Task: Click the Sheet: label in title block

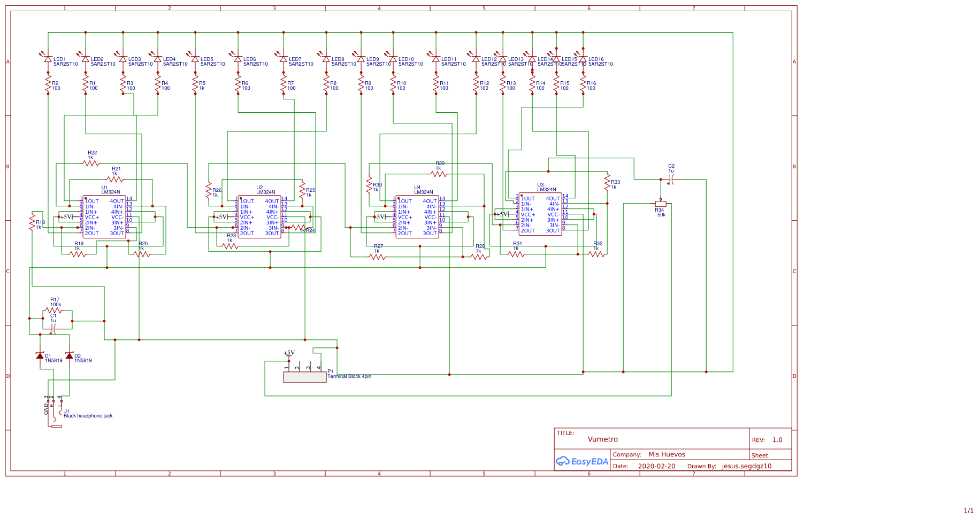Action: [x=760, y=455]
